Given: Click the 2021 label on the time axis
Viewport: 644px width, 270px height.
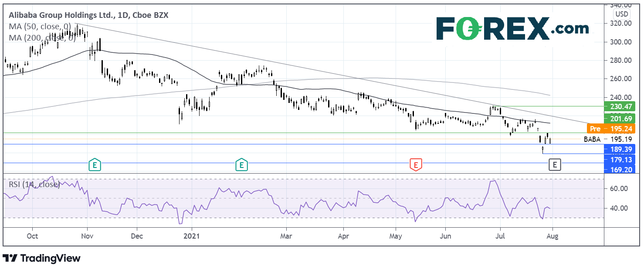Looking at the screenshot, I should [x=192, y=237].
